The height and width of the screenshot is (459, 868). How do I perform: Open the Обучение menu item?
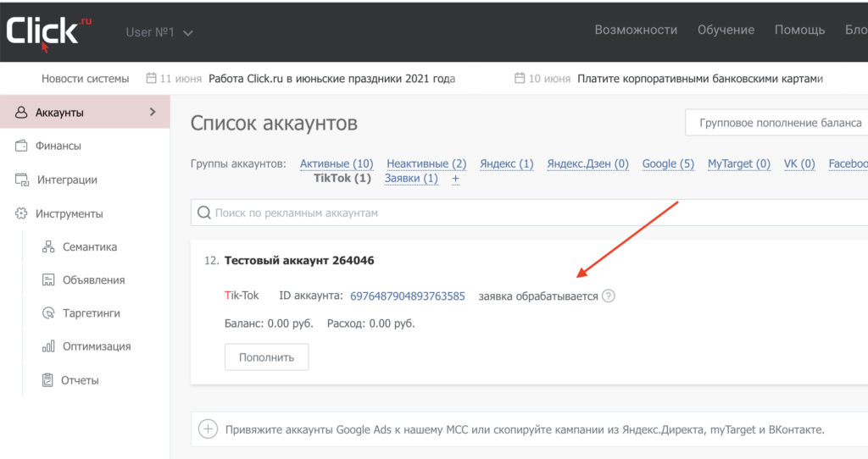(x=726, y=30)
